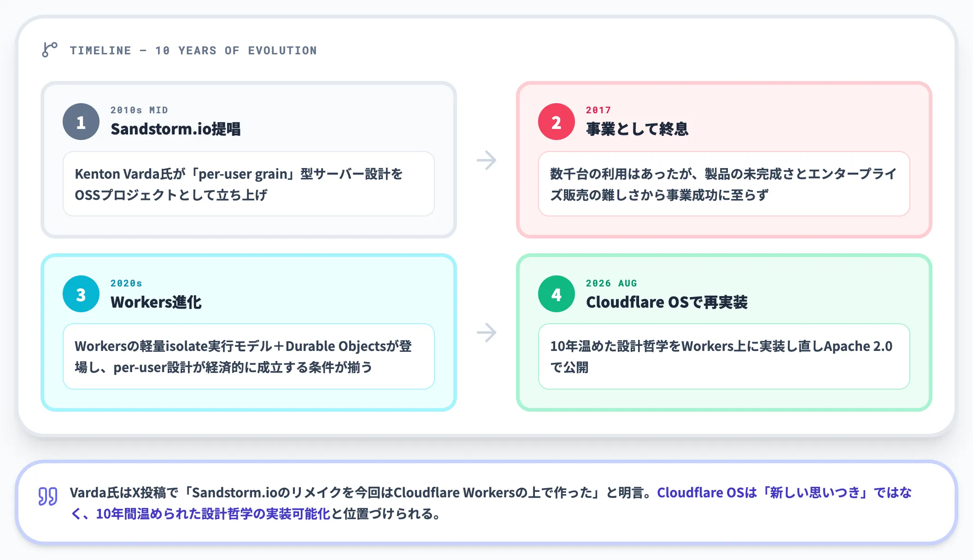This screenshot has width=973, height=560.
Task: Click the 'Kenton Varda氏が' description box
Action: click(249, 184)
